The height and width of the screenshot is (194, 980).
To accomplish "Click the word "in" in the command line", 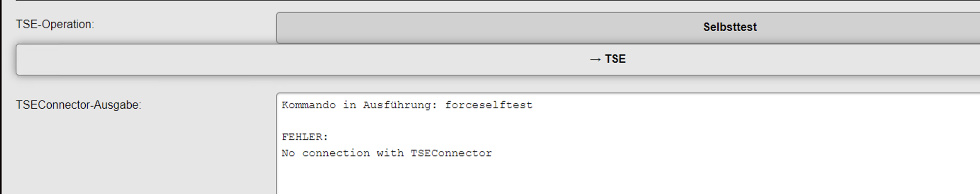I will tap(349, 105).
